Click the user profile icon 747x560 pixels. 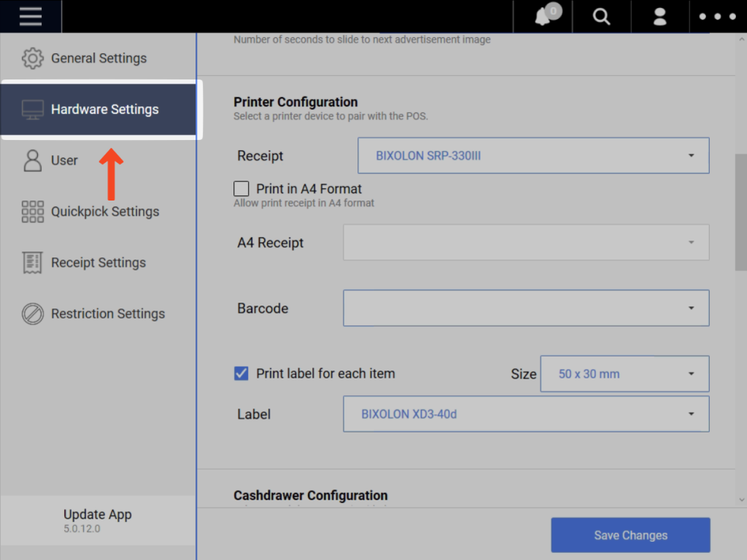[660, 17]
